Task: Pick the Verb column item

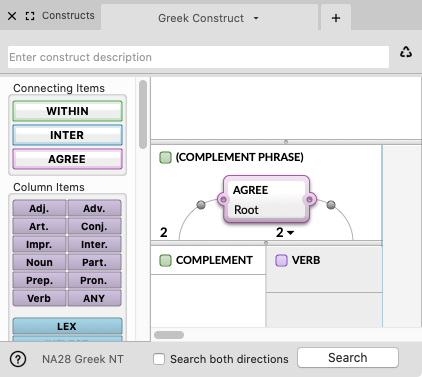Action: 39,298
